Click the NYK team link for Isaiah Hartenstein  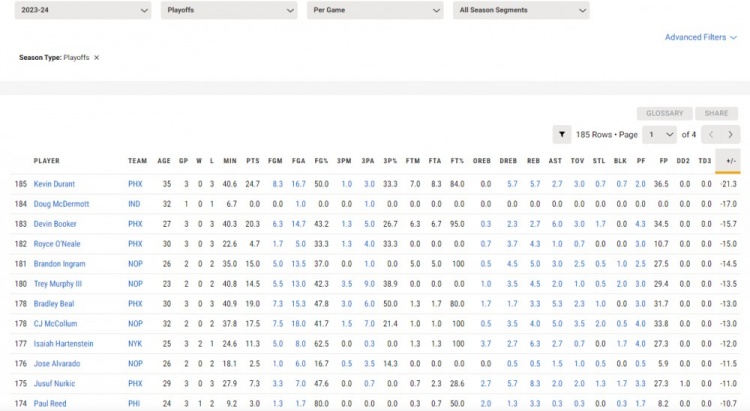coord(135,344)
